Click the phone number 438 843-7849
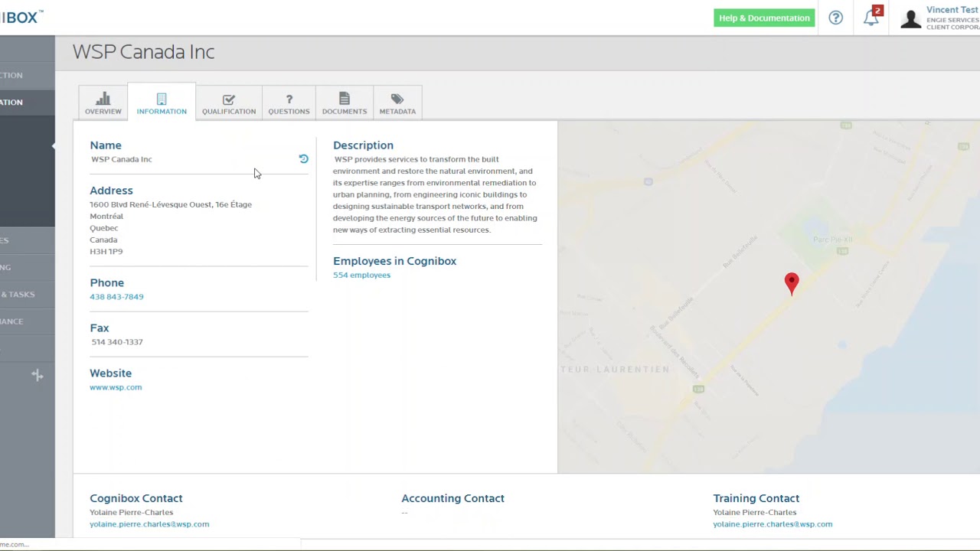 click(116, 297)
